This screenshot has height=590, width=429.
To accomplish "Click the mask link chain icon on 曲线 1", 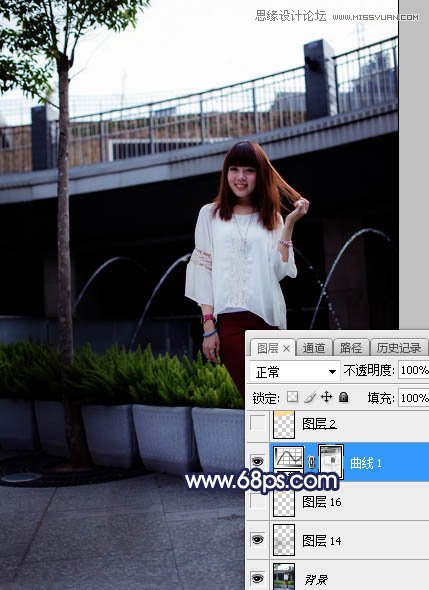I will click(311, 462).
